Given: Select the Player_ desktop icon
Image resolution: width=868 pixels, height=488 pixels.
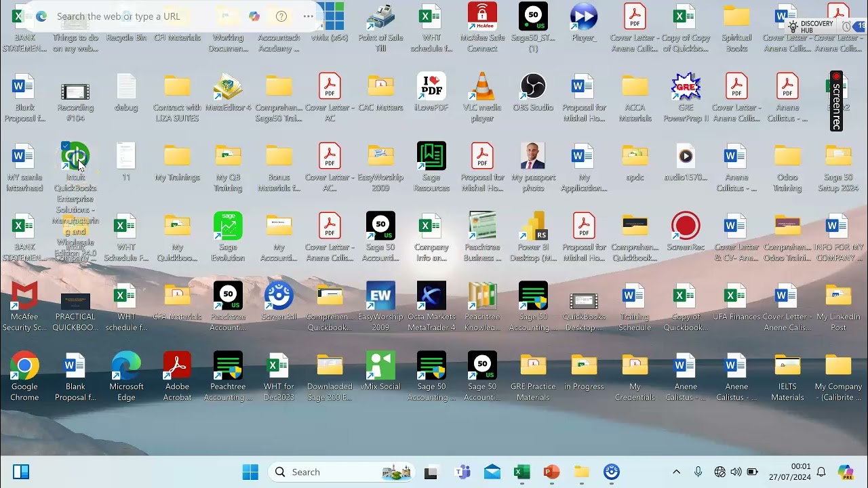Looking at the screenshot, I should pos(584,24).
